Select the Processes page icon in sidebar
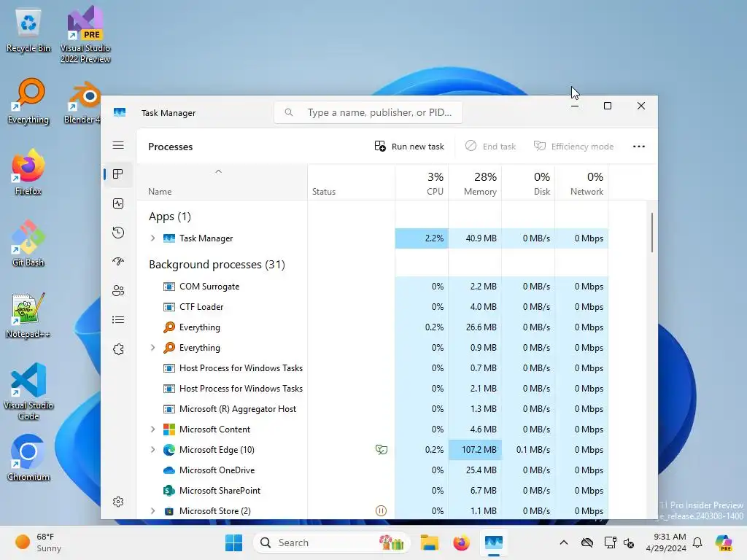 click(118, 174)
